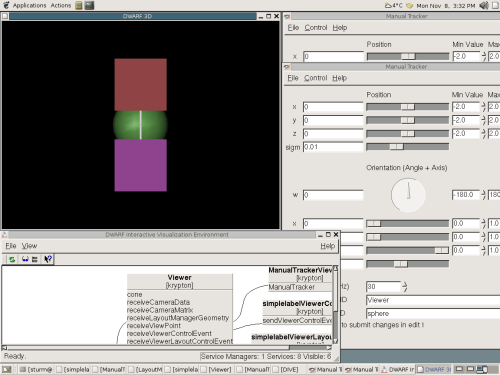
Task: Click the Viewer node title in graph
Action: 179,277
